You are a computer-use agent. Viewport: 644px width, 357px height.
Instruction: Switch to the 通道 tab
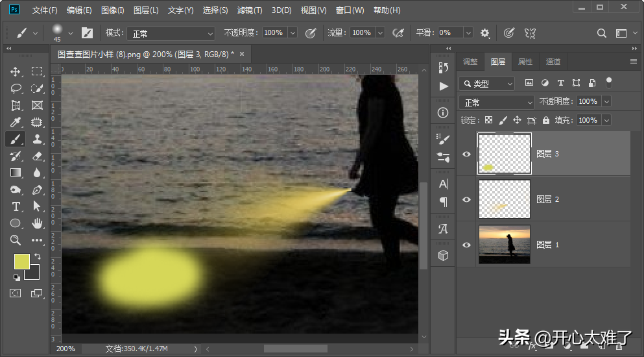coord(553,62)
